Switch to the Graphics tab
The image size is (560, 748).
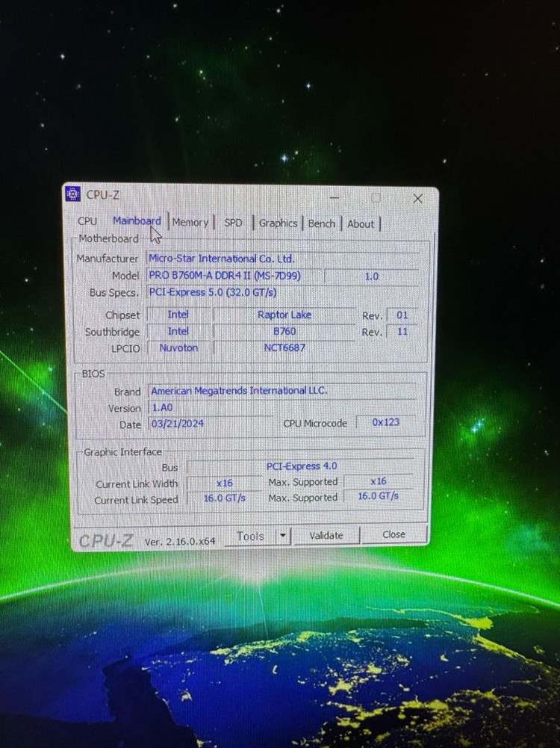click(x=278, y=223)
